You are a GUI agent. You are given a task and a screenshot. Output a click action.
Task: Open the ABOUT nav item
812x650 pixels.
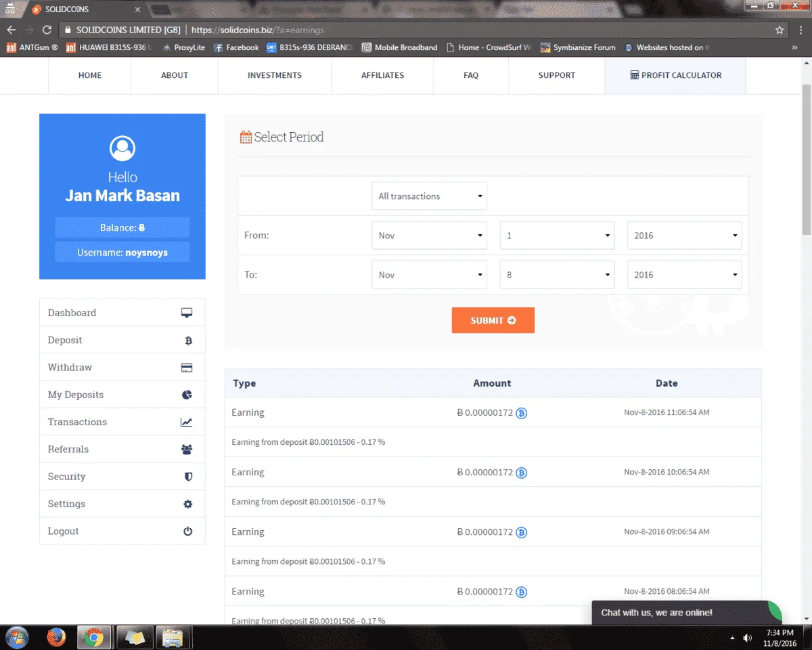click(174, 75)
